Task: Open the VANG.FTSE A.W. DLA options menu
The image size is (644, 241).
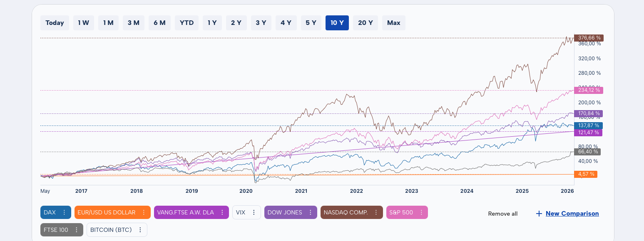Action: (x=223, y=212)
